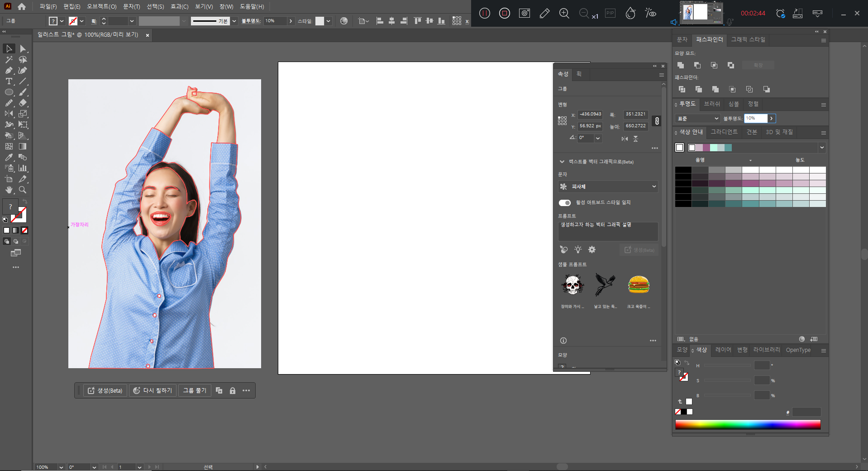The width and height of the screenshot is (868, 471).
Task: Click the 다시 칠하기 button
Action: point(153,390)
